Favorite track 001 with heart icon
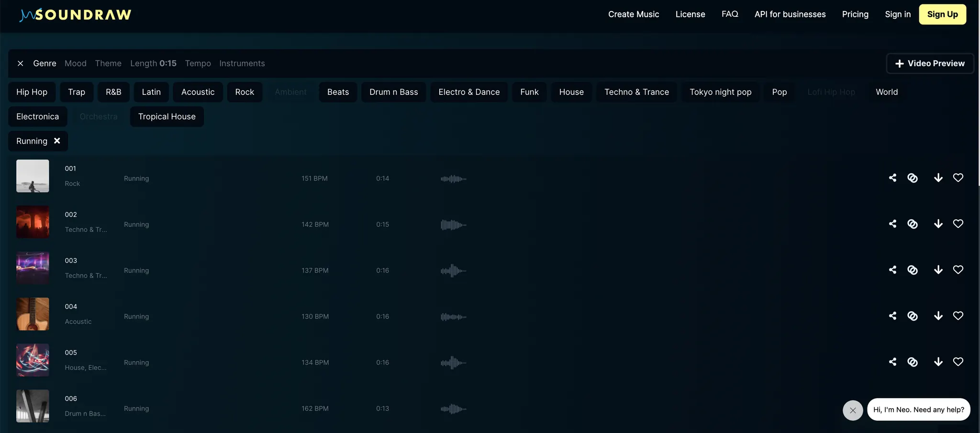 click(958, 178)
